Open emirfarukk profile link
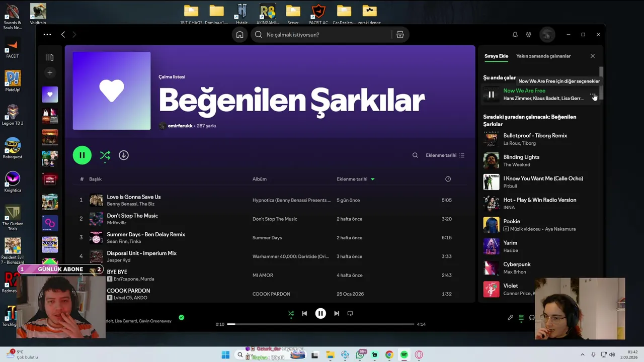The width and height of the screenshot is (644, 362). coord(180,126)
